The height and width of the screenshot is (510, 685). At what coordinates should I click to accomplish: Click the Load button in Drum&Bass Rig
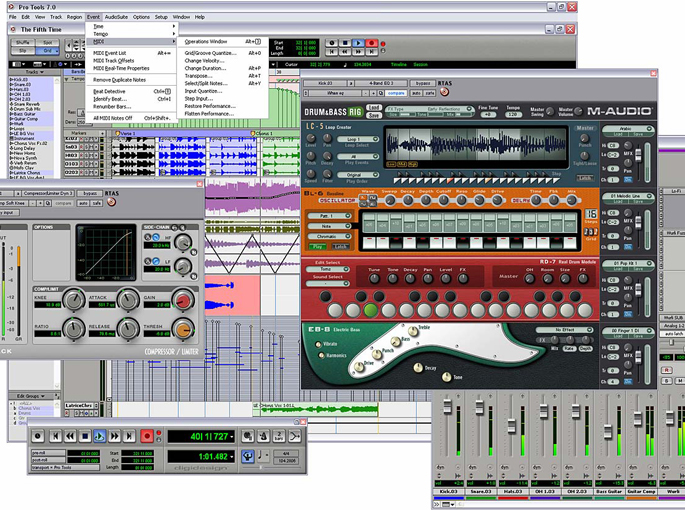point(374,108)
